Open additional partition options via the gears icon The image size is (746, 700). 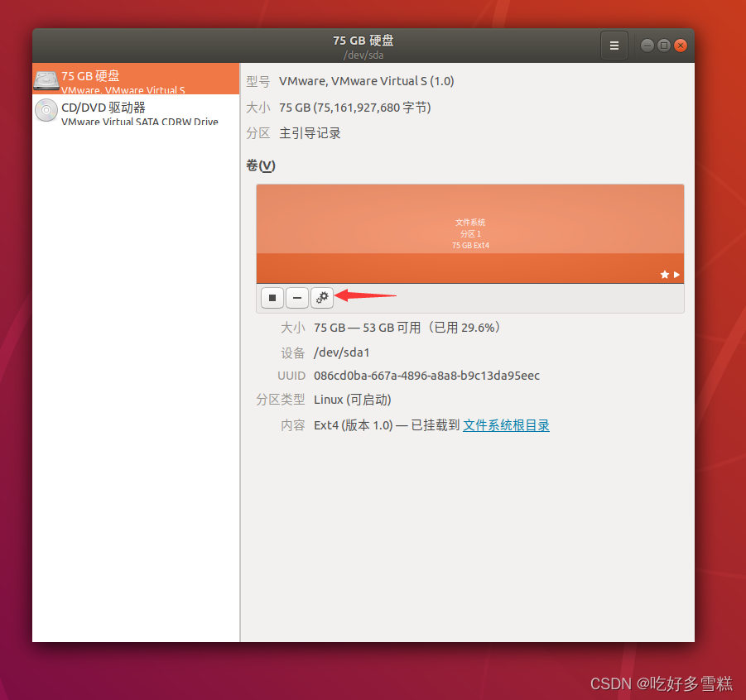(x=322, y=298)
